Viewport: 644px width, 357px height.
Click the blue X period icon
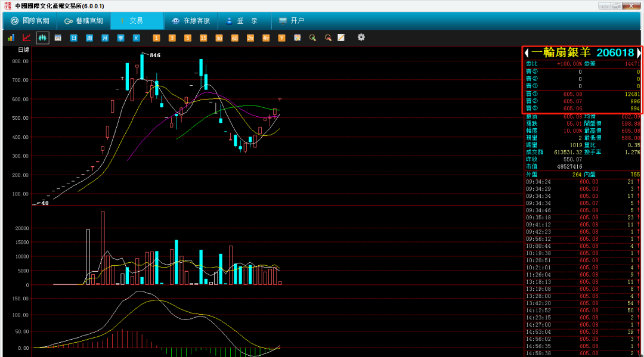pos(136,38)
